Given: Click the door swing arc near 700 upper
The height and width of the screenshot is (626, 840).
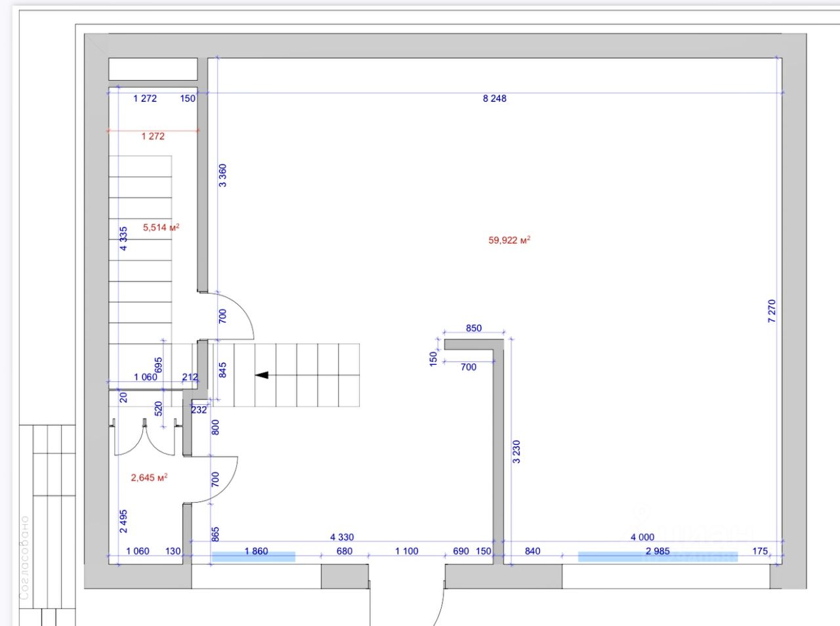Looking at the screenshot, I should point(236,316).
